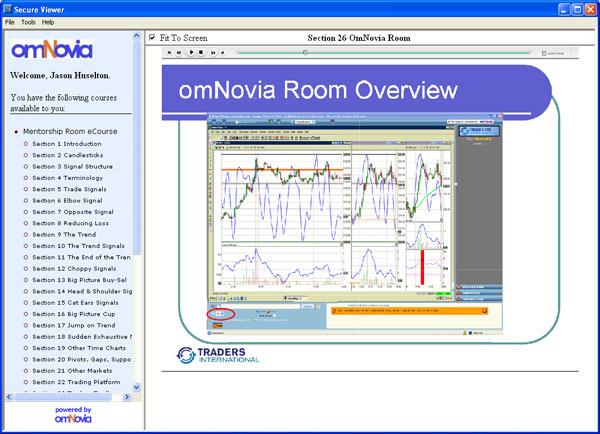Click the sidebar scroll right arrow
Viewport: 600px width, 434px height.
[x=127, y=397]
